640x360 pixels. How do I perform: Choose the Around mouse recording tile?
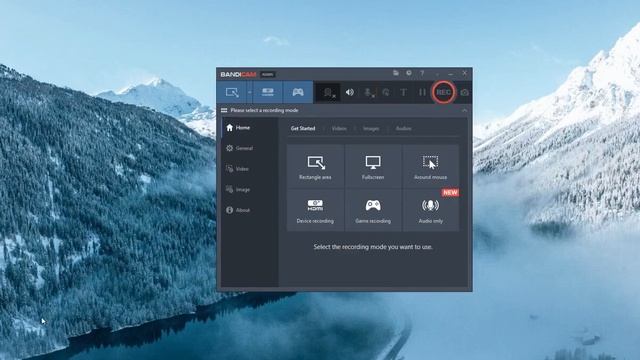(x=431, y=166)
